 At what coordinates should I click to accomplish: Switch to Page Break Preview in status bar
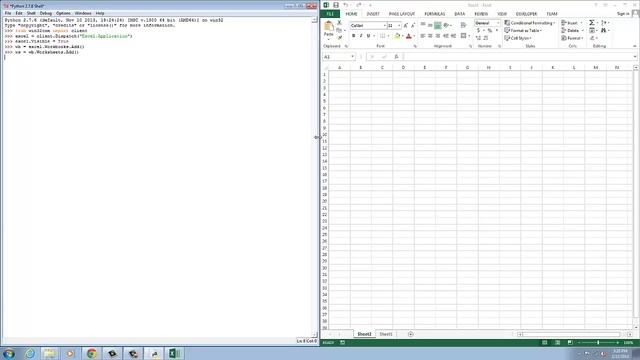click(x=570, y=342)
